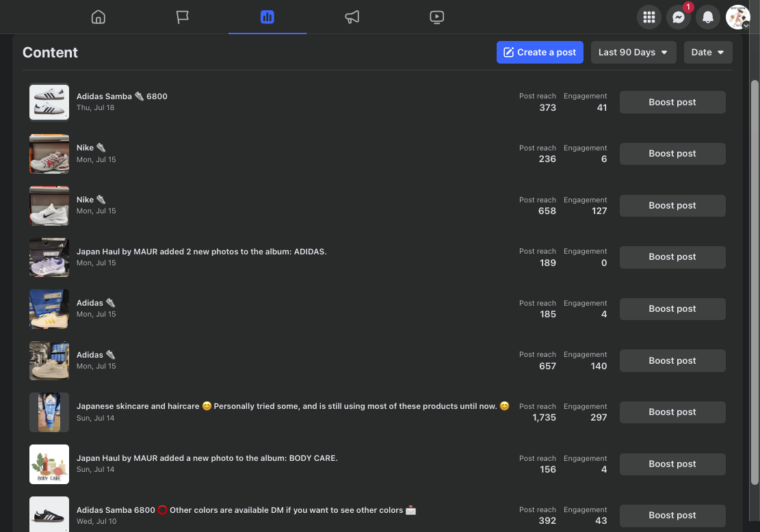Click the page vertical scrollbar
Screen dimensions: 760x532
click(754, 282)
